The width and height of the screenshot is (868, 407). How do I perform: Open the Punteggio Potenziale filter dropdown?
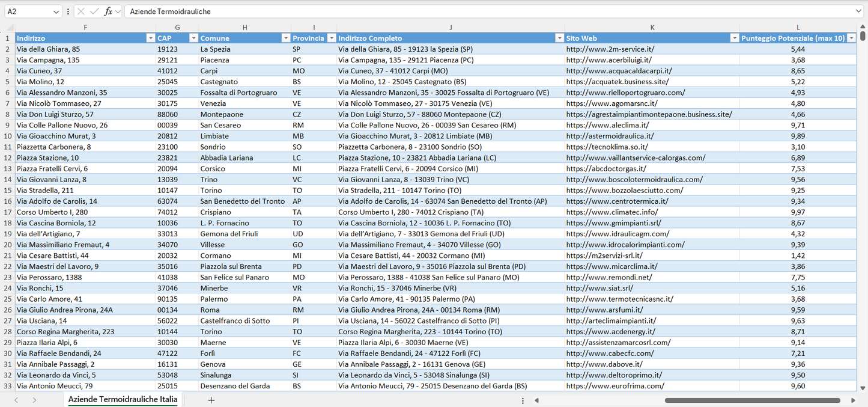pos(852,37)
